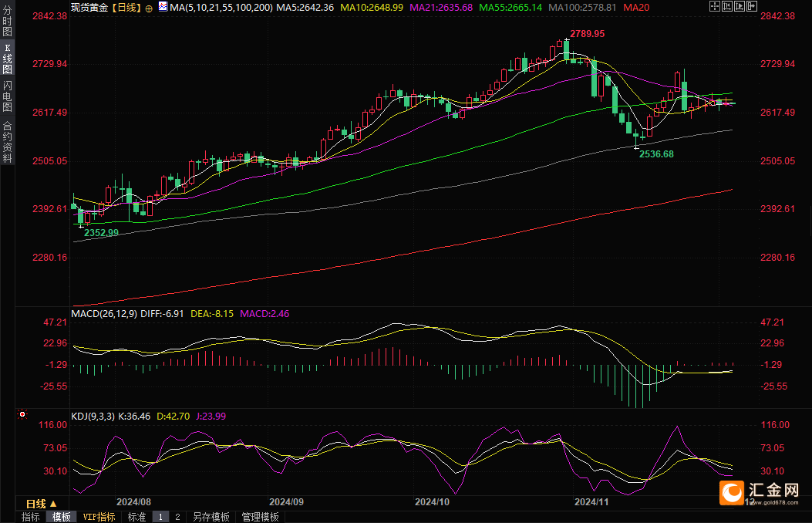Open the 合约资料 side tab

(7, 142)
